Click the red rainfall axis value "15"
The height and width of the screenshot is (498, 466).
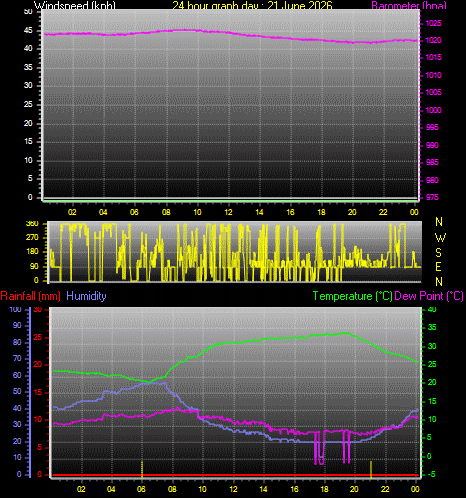pos(38,393)
